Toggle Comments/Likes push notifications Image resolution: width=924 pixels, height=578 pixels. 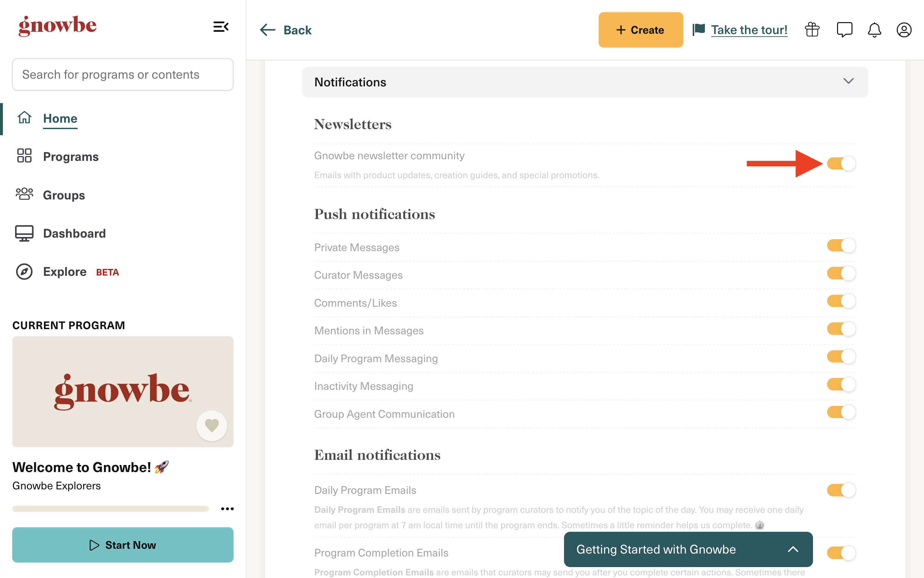pos(841,301)
